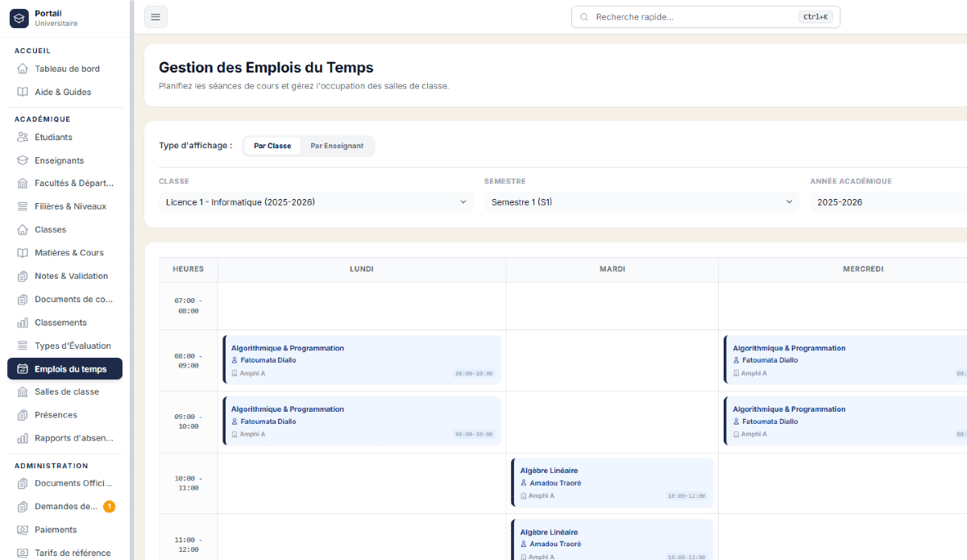This screenshot has height=560, width=967.
Task: Click the orange notification badge on Demandes
Action: click(x=109, y=507)
